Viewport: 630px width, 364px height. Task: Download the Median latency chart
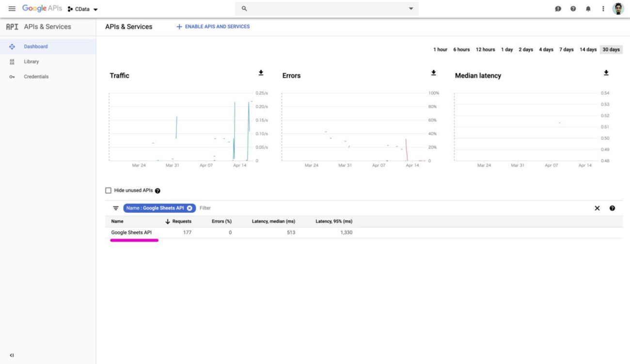(x=606, y=73)
